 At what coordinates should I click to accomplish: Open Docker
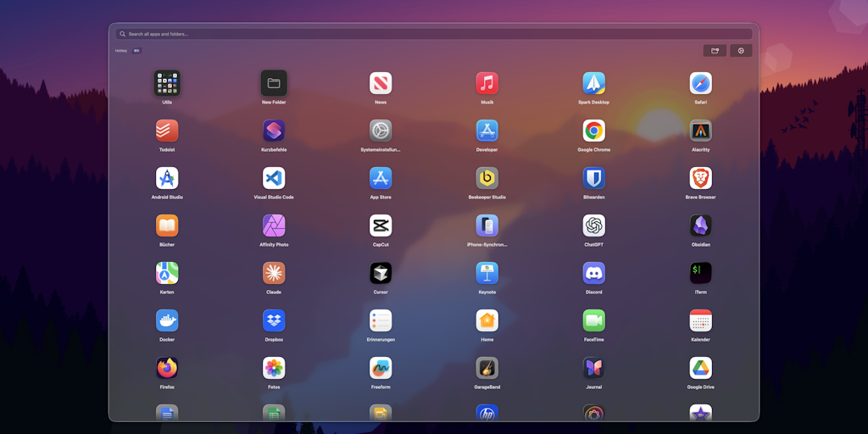(x=167, y=320)
